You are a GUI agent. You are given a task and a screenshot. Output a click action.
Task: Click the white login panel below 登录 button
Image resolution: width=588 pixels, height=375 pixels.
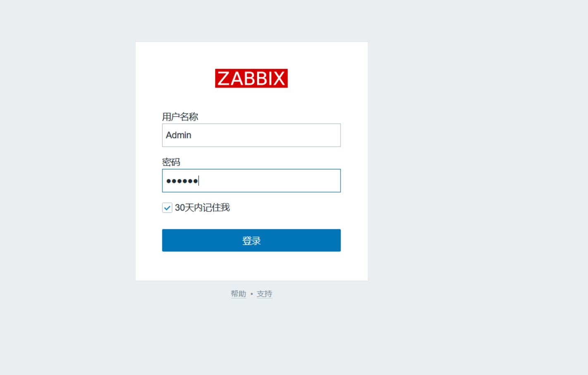click(251, 266)
